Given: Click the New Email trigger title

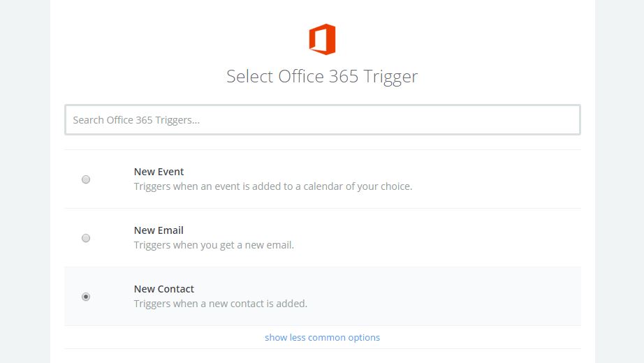Looking at the screenshot, I should 159,230.
